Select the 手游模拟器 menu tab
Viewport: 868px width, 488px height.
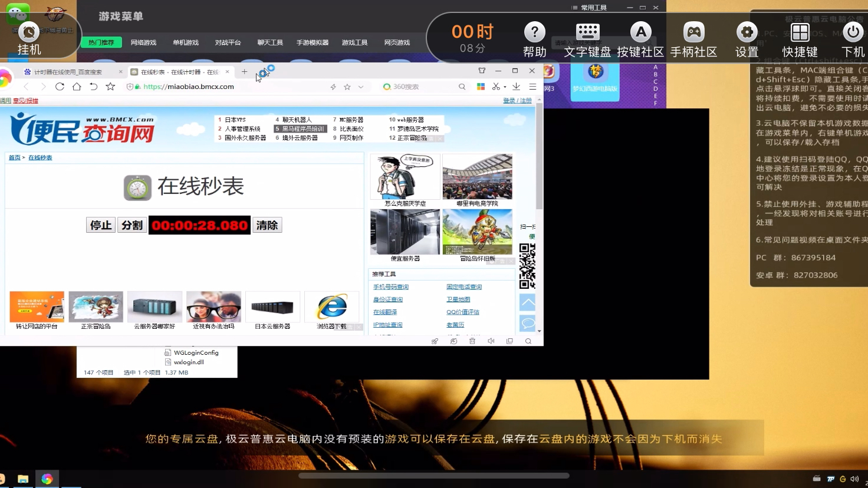(x=313, y=42)
